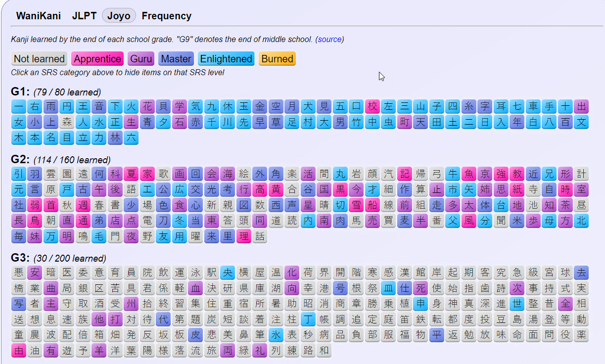Open the 風 kanji tile
Viewport: 605px width, 364px height.
click(469, 221)
